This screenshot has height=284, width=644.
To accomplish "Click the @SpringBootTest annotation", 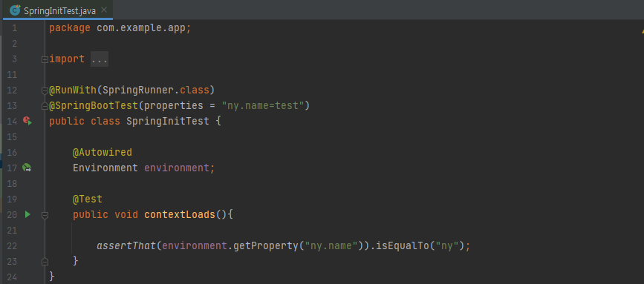I will (x=94, y=105).
